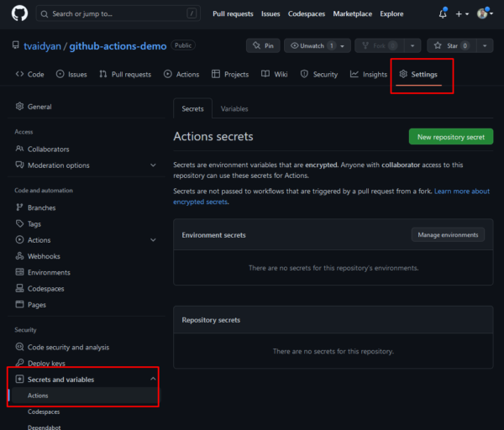
Task: Click the Collaborators people icon
Action: [19, 149]
